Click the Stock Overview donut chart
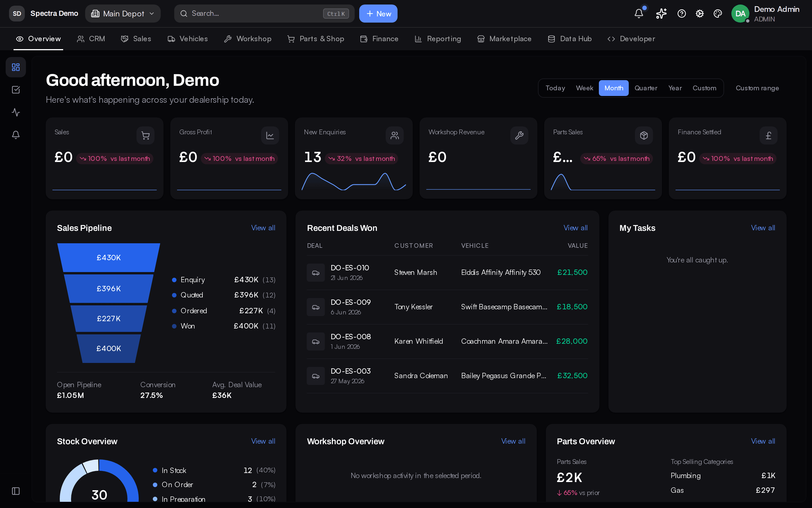 click(99, 480)
